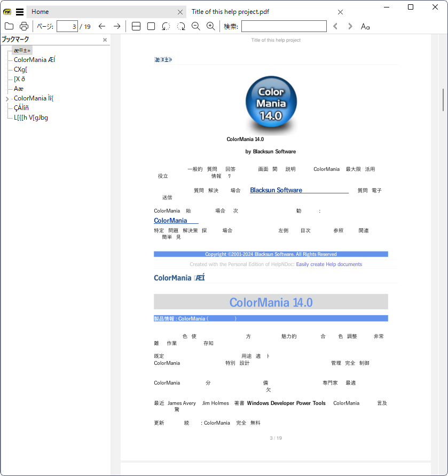Follow the ColorMania hyperlink in the document
Image resolution: width=448 pixels, height=476 pixels.
pos(176,221)
